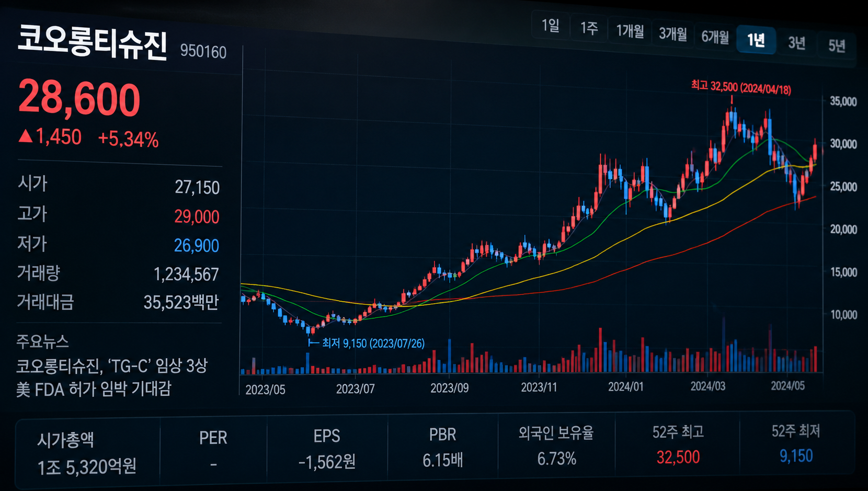The image size is (868, 491).
Task: Switch chart to 3개월 range
Action: point(672,34)
